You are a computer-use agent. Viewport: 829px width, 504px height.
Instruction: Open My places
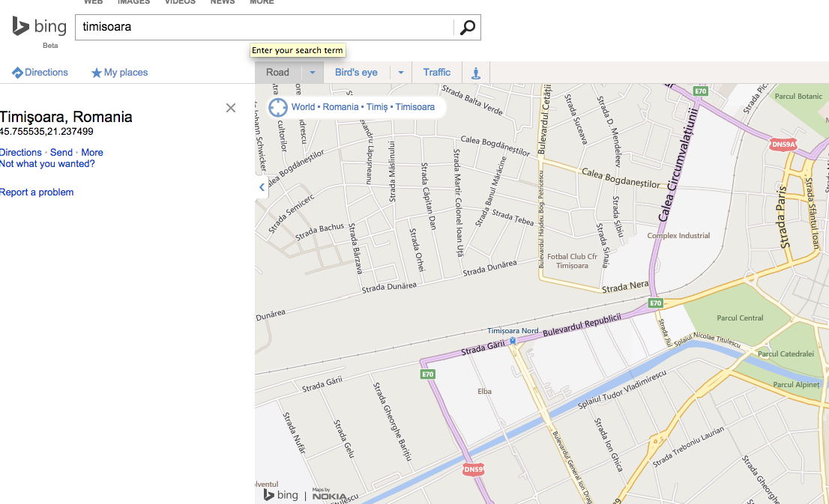tap(126, 73)
